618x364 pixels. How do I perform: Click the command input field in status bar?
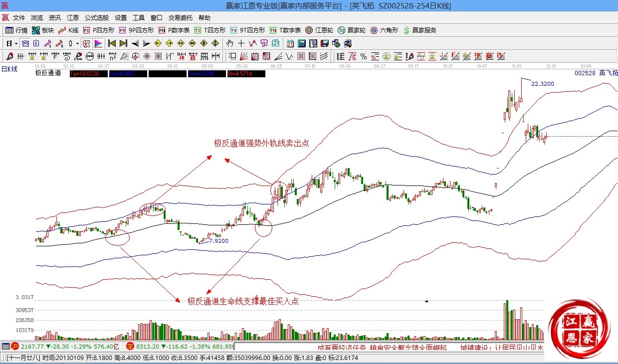(274, 347)
